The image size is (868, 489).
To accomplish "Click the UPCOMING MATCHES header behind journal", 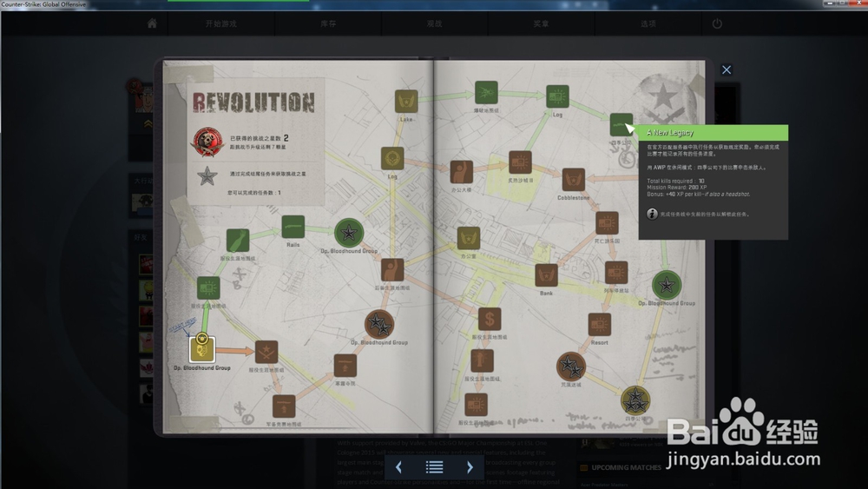I will [x=626, y=467].
